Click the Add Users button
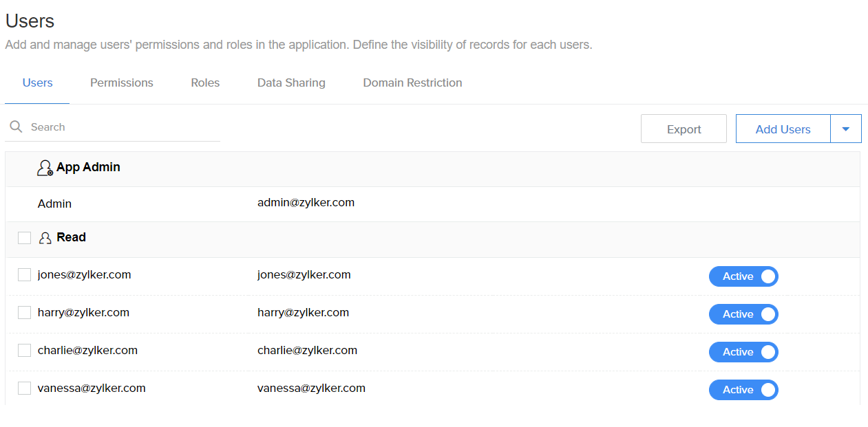868x427 pixels. (x=783, y=129)
